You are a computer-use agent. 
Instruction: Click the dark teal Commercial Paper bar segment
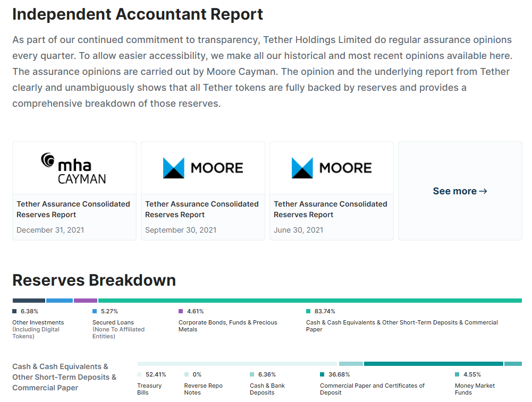[x=433, y=364]
